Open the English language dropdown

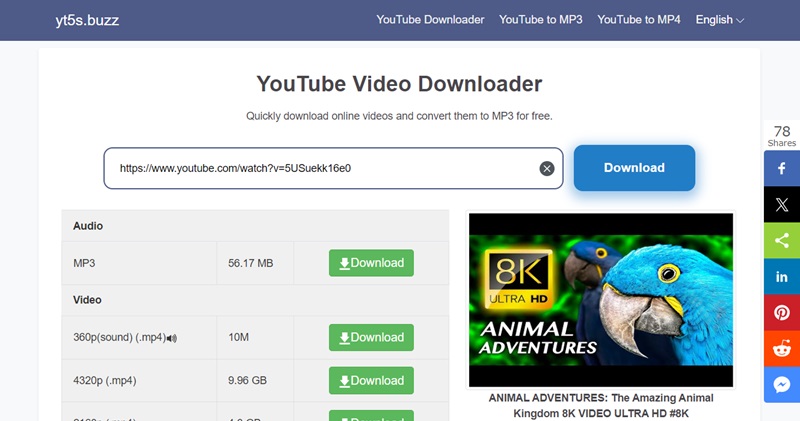click(719, 20)
